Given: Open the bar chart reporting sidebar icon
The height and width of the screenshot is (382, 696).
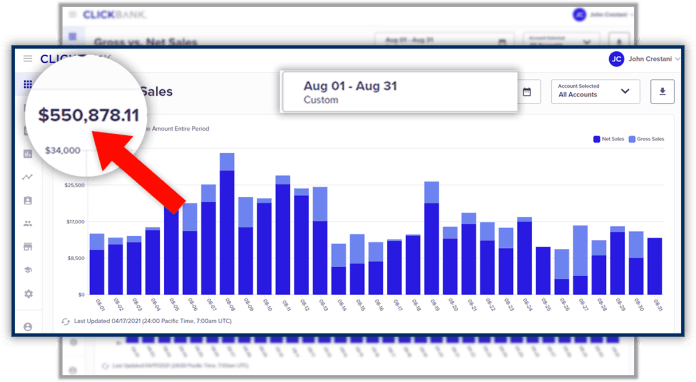Looking at the screenshot, I should click(28, 154).
